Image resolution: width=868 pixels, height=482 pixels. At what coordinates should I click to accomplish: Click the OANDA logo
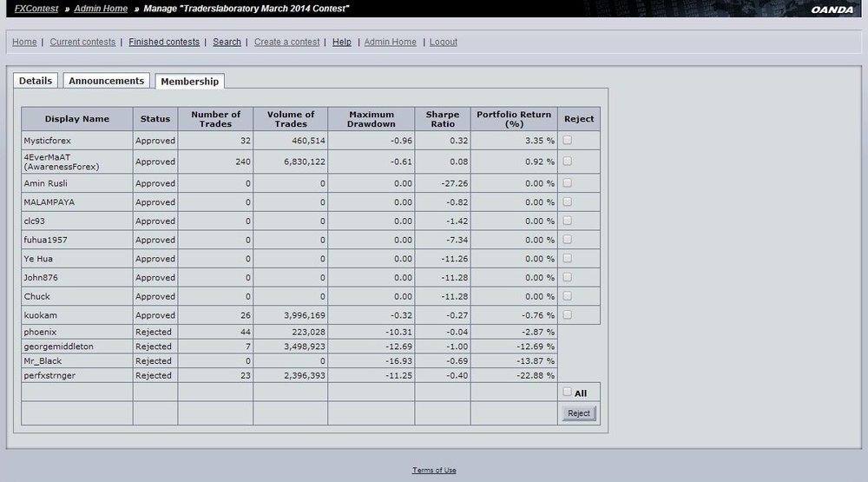point(832,10)
